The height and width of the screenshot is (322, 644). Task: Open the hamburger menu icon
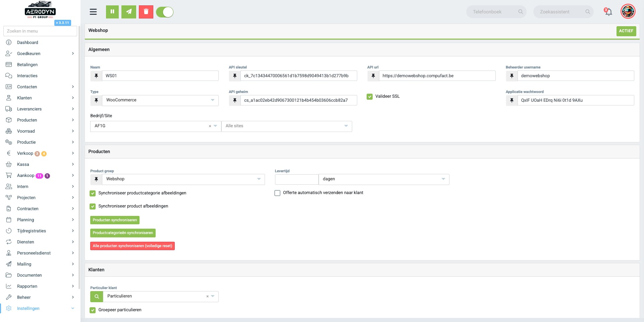[93, 12]
